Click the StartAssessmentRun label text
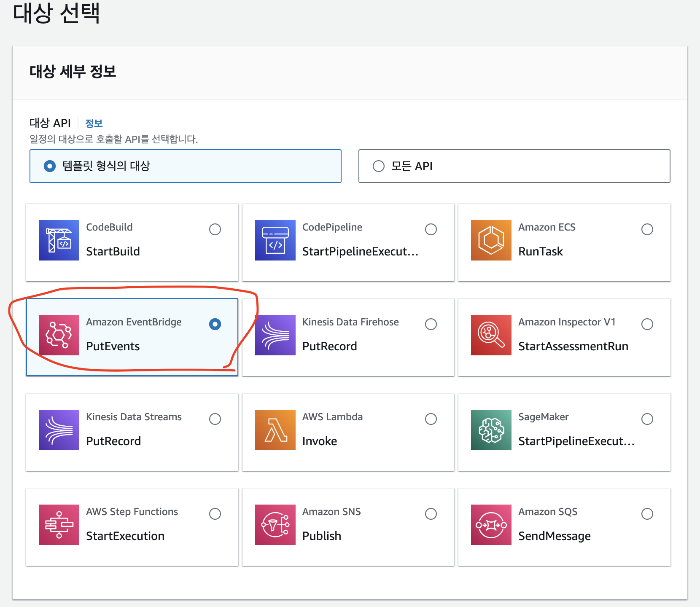 (573, 346)
